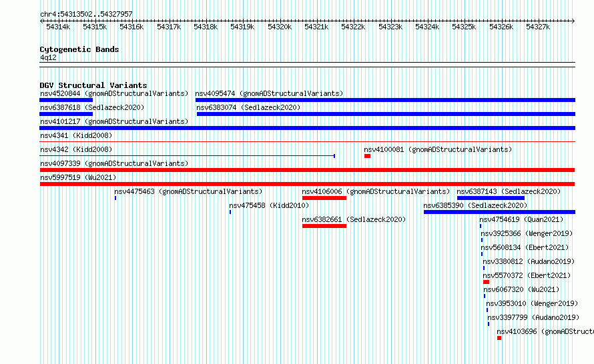The width and height of the screenshot is (594, 364).
Task: Click blue bar under nsv4520844
Action: [66, 100]
